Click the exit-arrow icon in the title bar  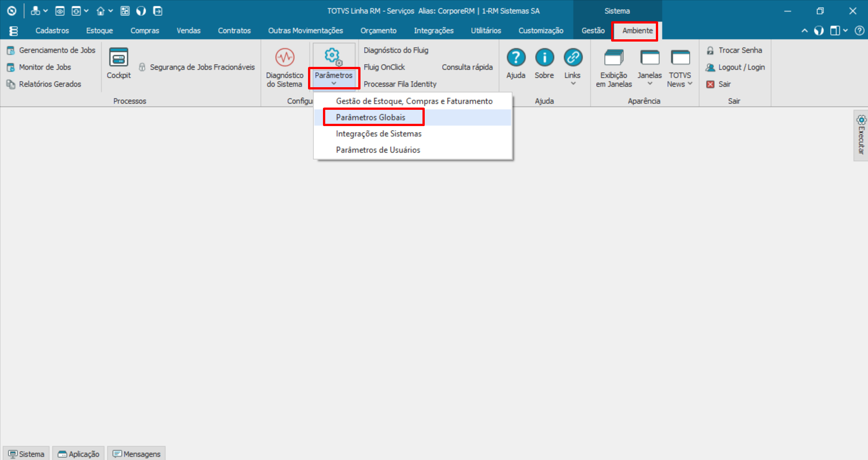pos(157,11)
